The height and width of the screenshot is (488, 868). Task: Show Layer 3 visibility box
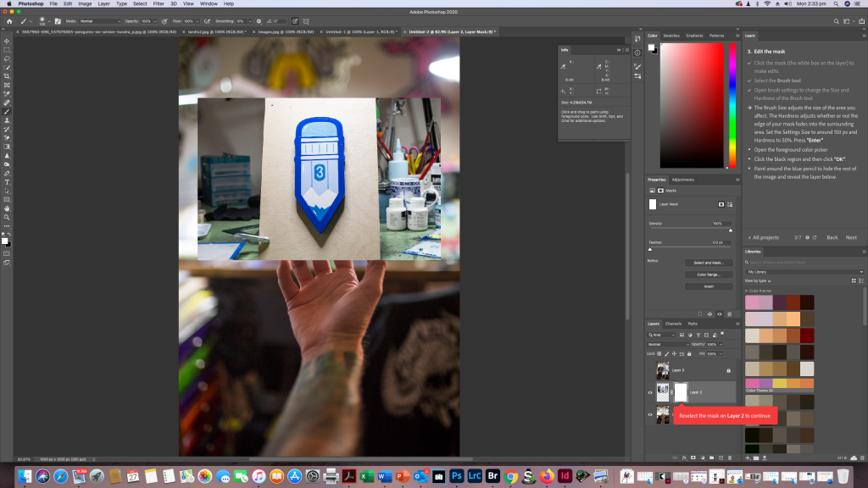click(651, 370)
